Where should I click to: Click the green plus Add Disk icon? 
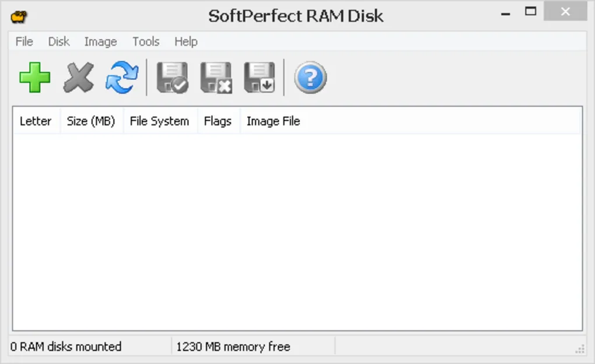(35, 78)
